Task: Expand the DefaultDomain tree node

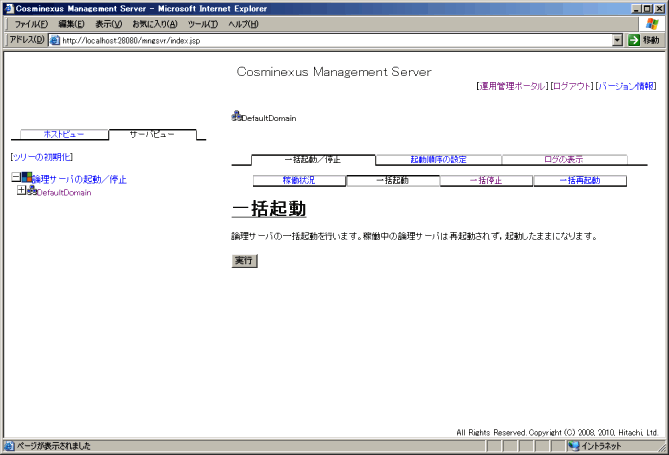Action: click(21, 191)
